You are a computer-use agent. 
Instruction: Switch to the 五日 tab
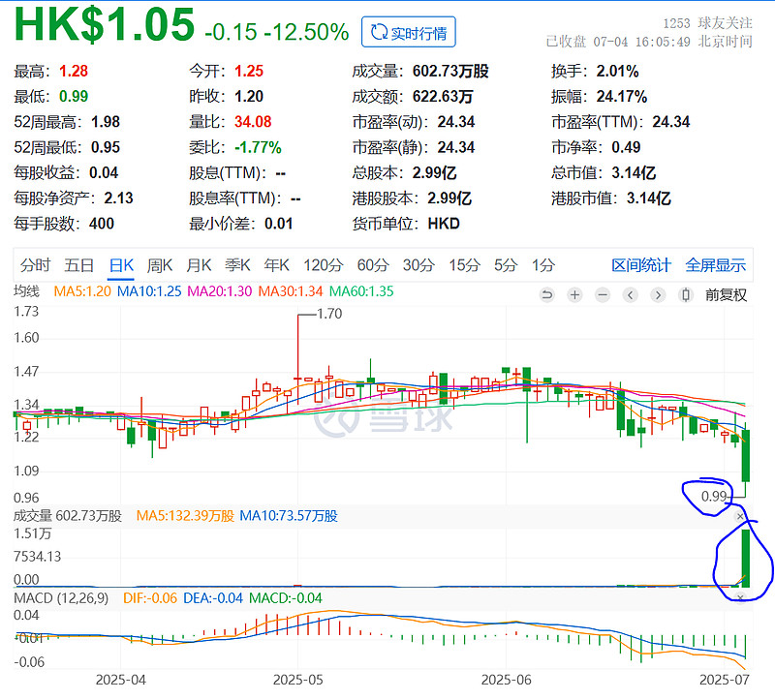click(79, 265)
